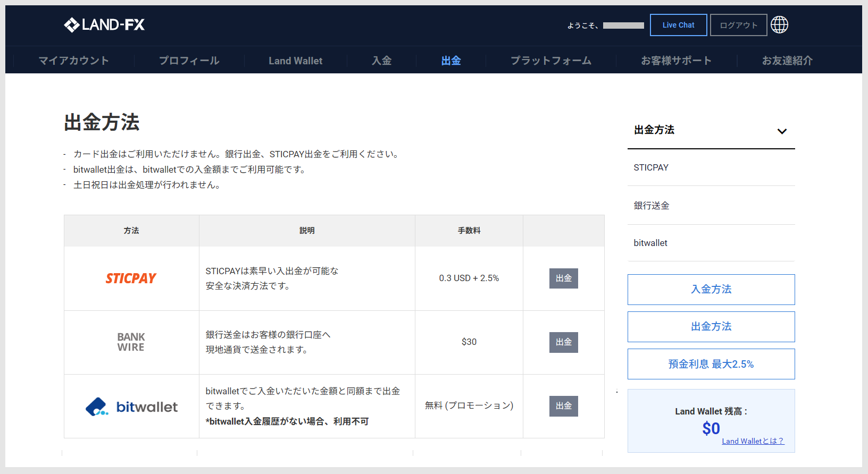Select the 入金 navigation item
This screenshot has width=868, height=474.
click(381, 61)
